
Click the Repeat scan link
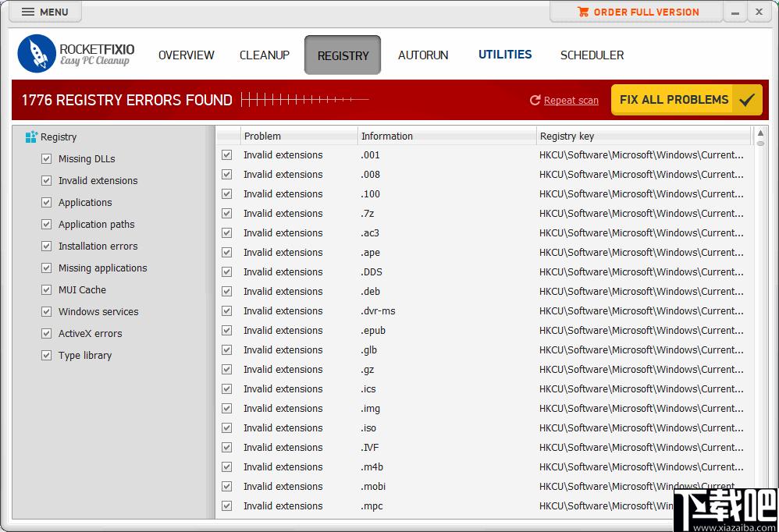[x=571, y=101]
